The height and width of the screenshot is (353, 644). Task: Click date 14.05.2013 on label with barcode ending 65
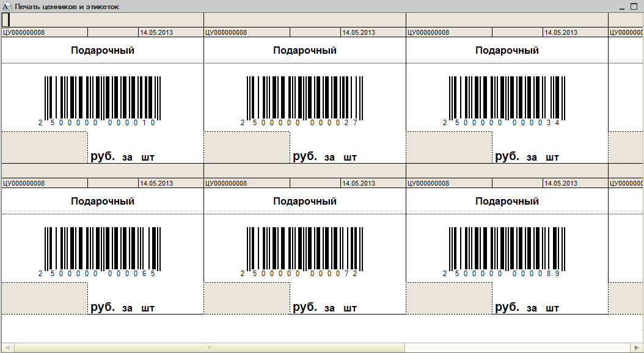[x=156, y=183]
